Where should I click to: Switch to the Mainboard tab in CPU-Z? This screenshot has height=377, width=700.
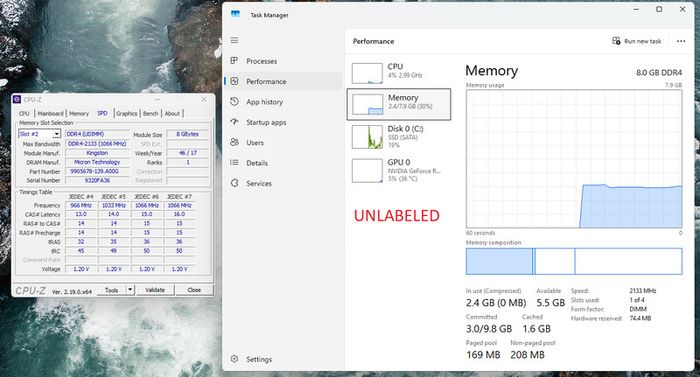pos(50,113)
